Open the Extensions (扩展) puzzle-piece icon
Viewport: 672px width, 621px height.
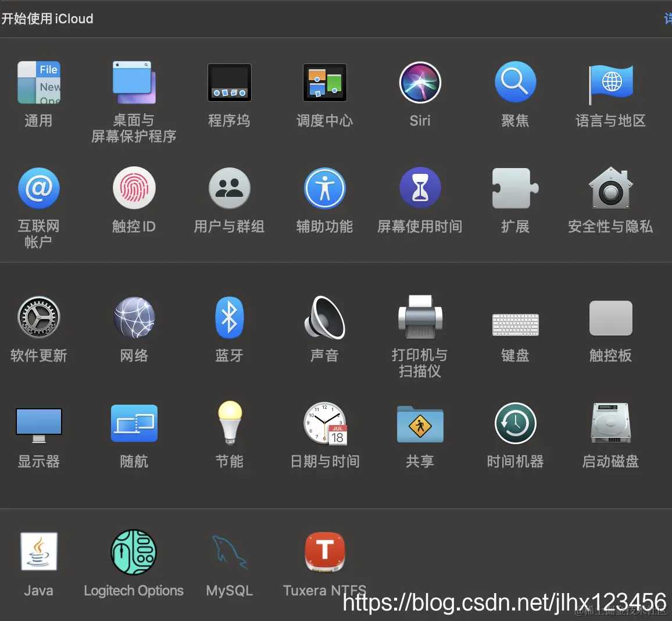coord(515,188)
